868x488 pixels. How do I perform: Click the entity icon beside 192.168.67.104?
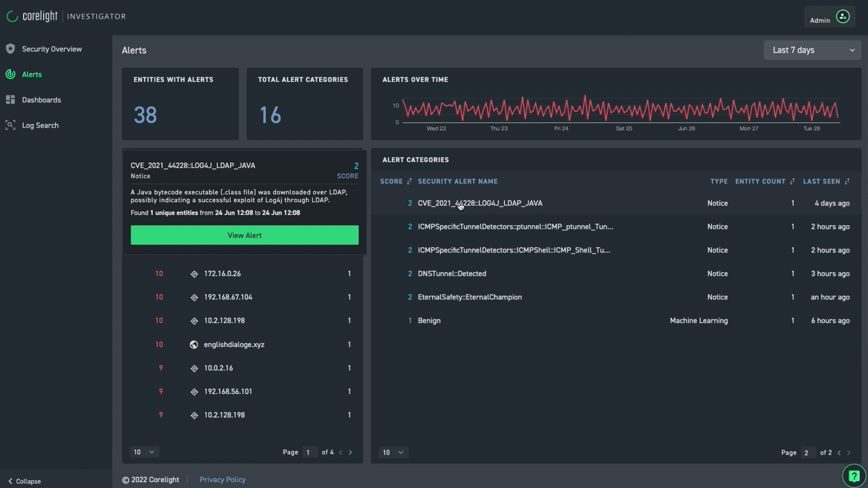[x=194, y=297]
